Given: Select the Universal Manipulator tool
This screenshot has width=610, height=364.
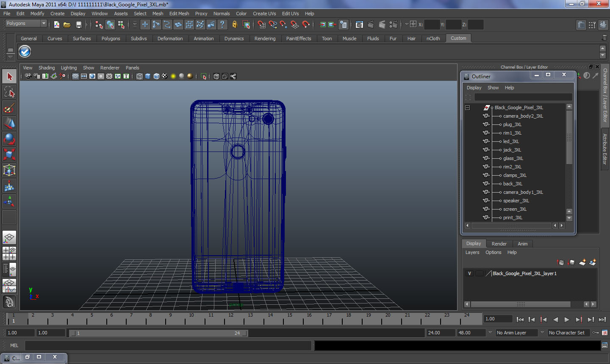Looking at the screenshot, I should (9, 170).
